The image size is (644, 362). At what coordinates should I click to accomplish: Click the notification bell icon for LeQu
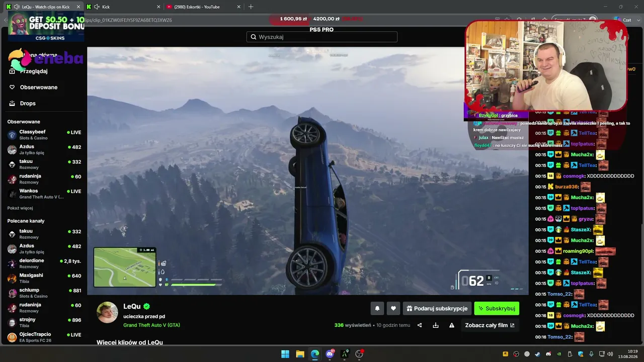click(x=377, y=308)
